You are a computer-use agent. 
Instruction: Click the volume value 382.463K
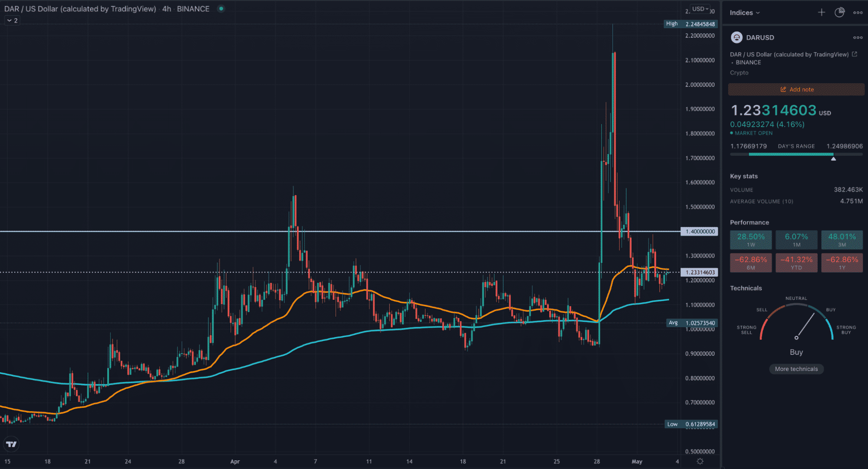point(848,190)
